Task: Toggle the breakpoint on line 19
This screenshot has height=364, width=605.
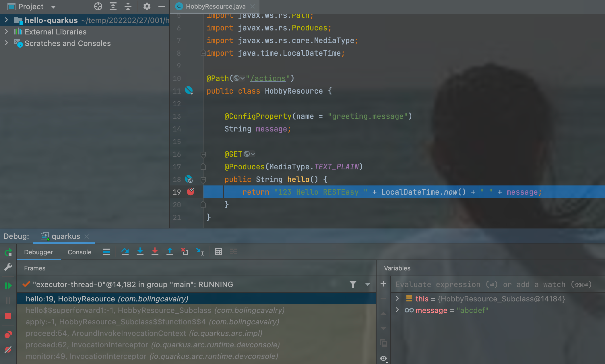Action: coord(191,192)
